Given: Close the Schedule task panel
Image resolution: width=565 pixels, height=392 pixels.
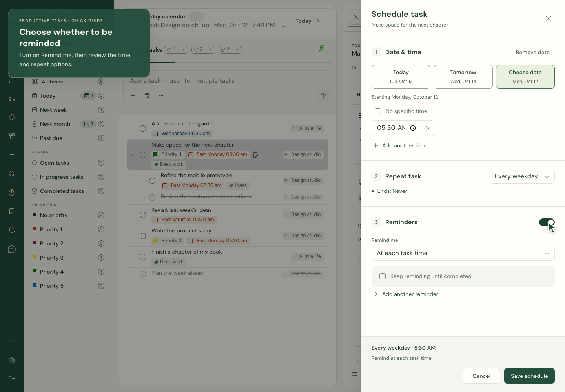Looking at the screenshot, I should (x=549, y=19).
